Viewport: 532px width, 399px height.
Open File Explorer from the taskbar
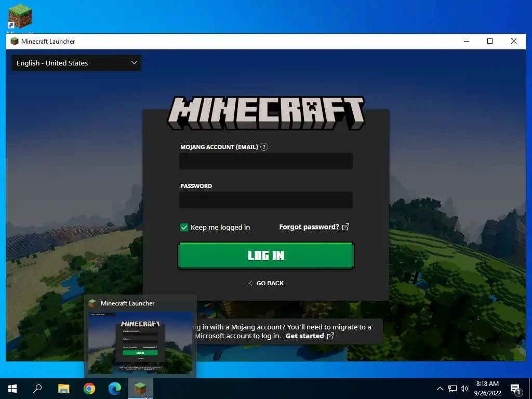pos(63,389)
